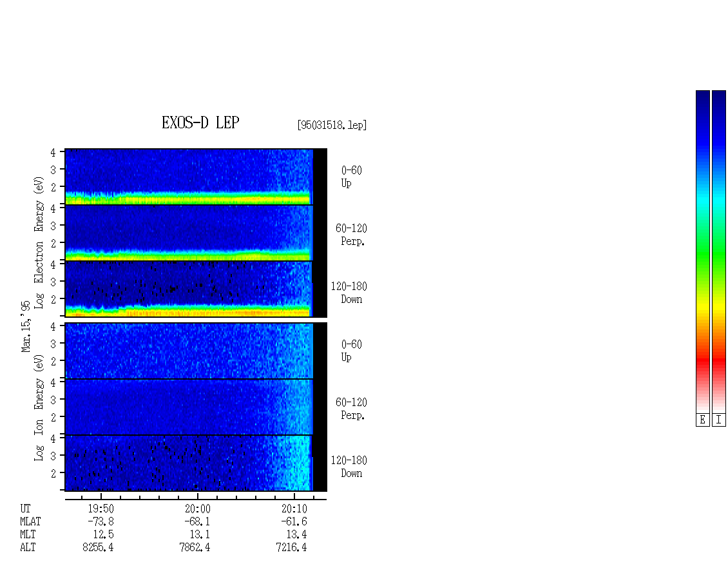Screen dimensions: 728x564
Task: Click the MLT value 13.4
Action: (x=296, y=535)
